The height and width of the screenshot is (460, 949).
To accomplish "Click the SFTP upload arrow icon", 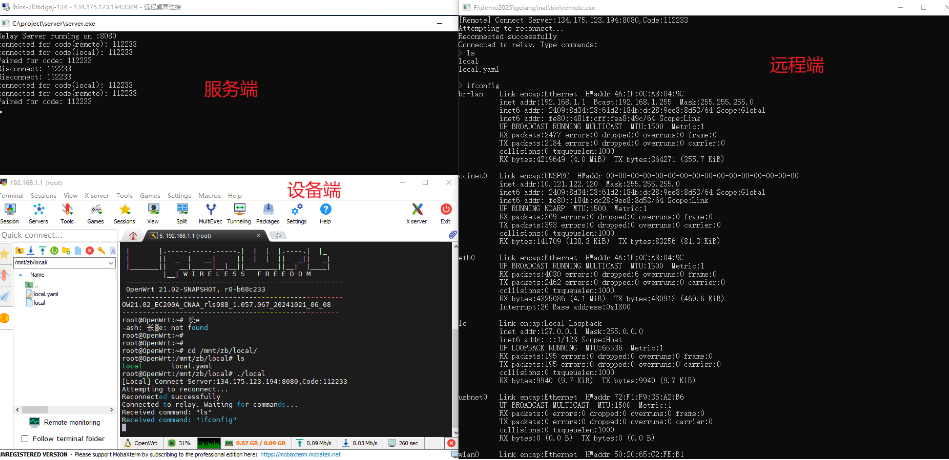I will (42, 250).
